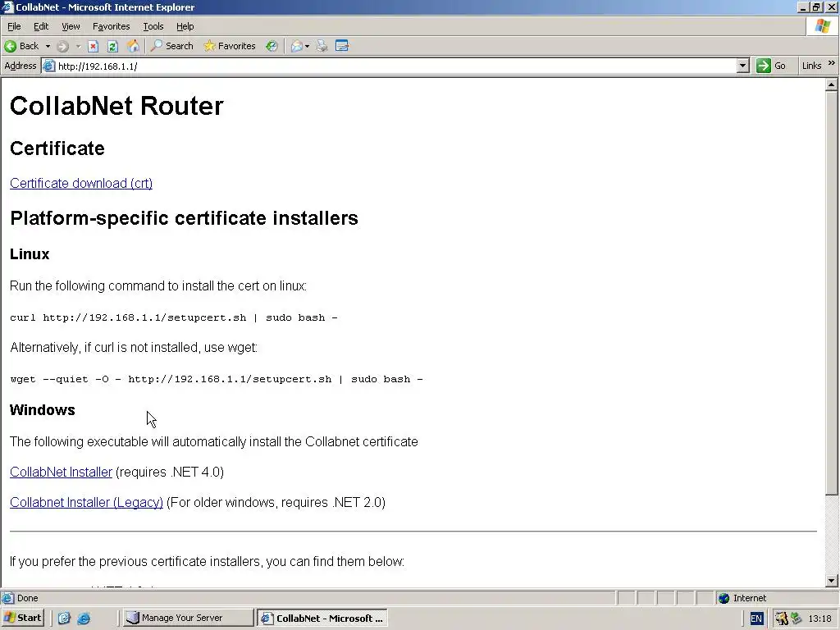The image size is (840, 630).
Task: Open the Help menu
Action: (x=185, y=26)
